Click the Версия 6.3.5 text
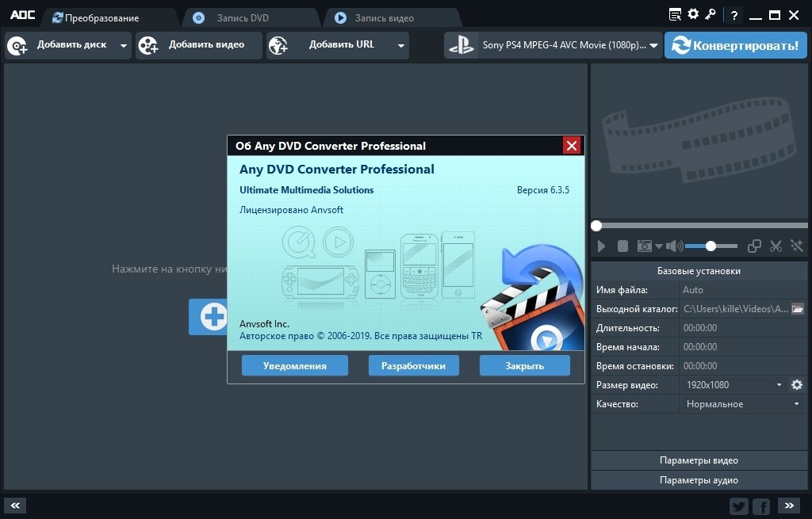Image resolution: width=812 pixels, height=519 pixels. 542,190
